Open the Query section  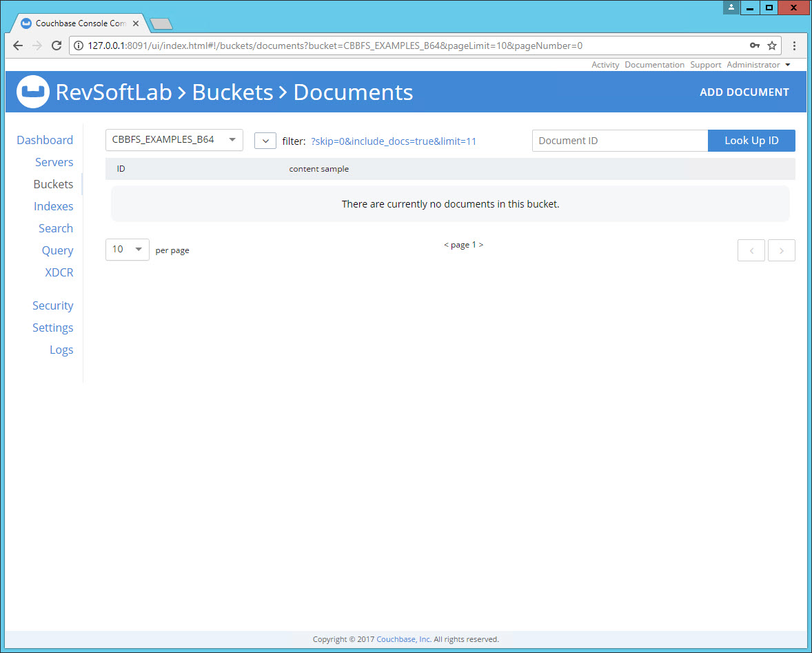(x=57, y=250)
